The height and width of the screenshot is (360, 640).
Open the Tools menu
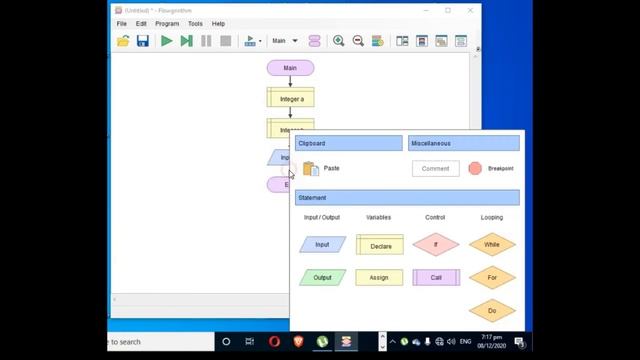pos(195,24)
